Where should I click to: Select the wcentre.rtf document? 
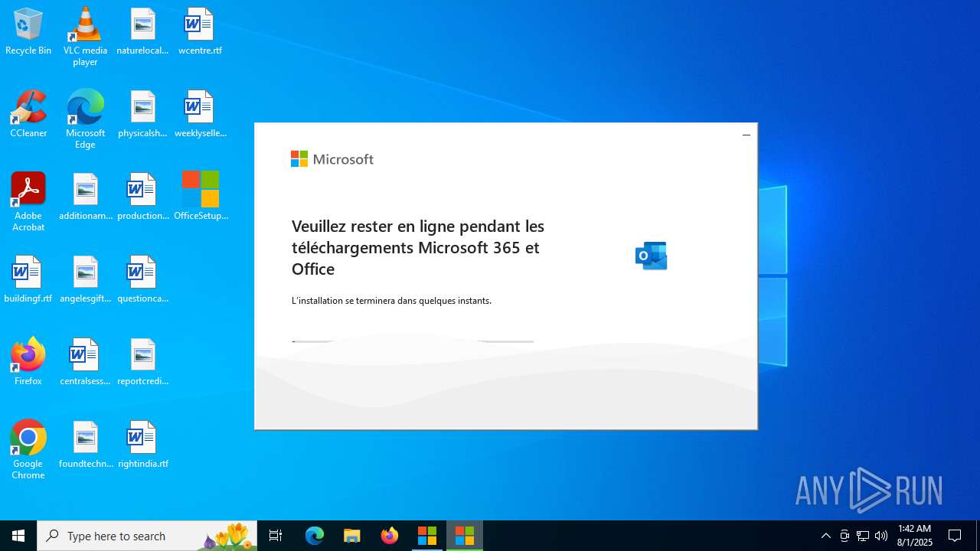(200, 32)
